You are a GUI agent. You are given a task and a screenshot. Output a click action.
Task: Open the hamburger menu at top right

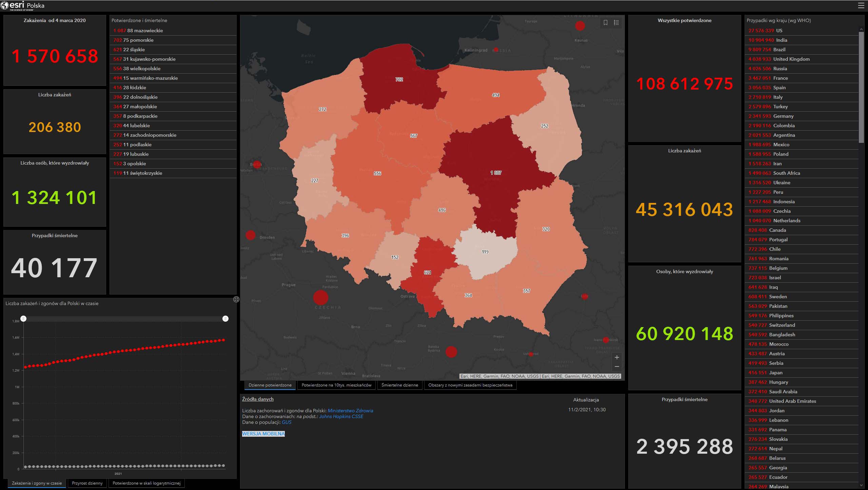click(x=861, y=6)
